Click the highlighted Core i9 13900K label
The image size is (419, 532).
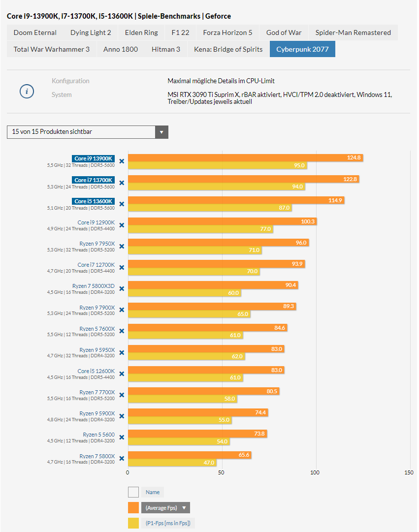(94, 158)
